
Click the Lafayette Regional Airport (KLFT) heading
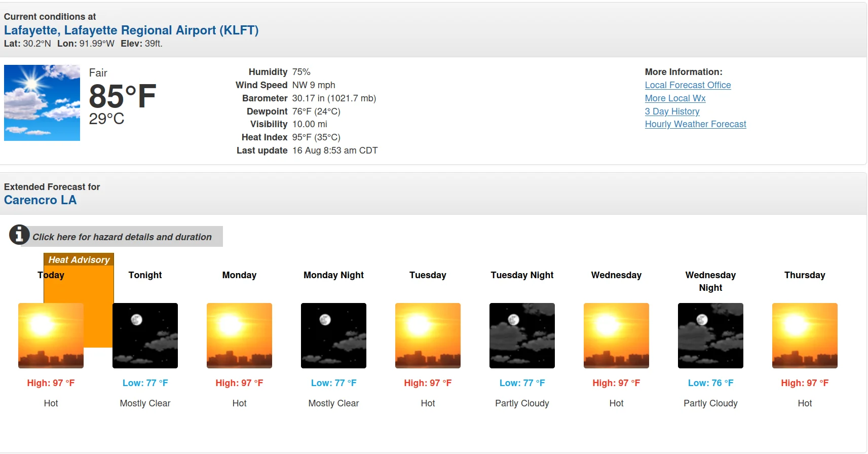pos(131,30)
